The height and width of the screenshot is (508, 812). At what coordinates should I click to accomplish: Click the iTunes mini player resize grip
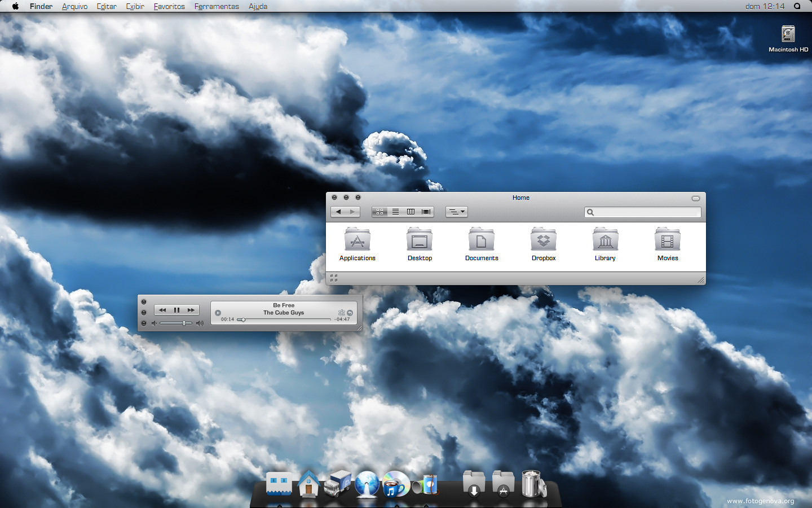[359, 328]
